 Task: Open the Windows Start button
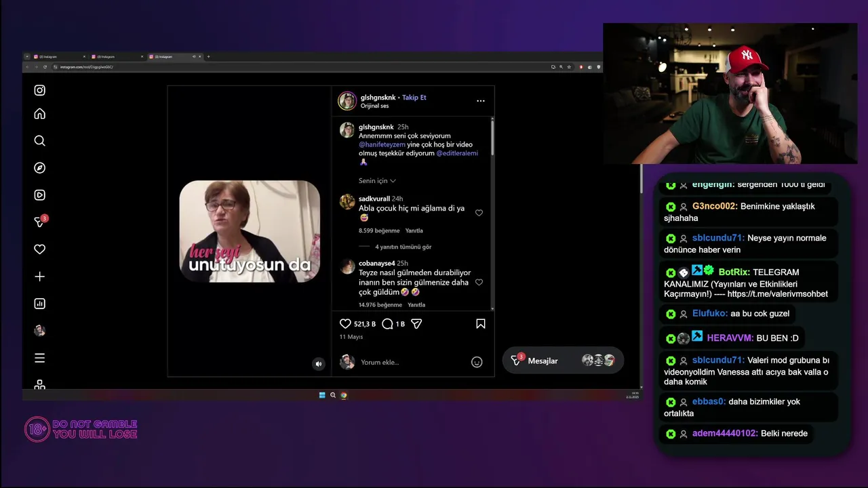point(322,395)
